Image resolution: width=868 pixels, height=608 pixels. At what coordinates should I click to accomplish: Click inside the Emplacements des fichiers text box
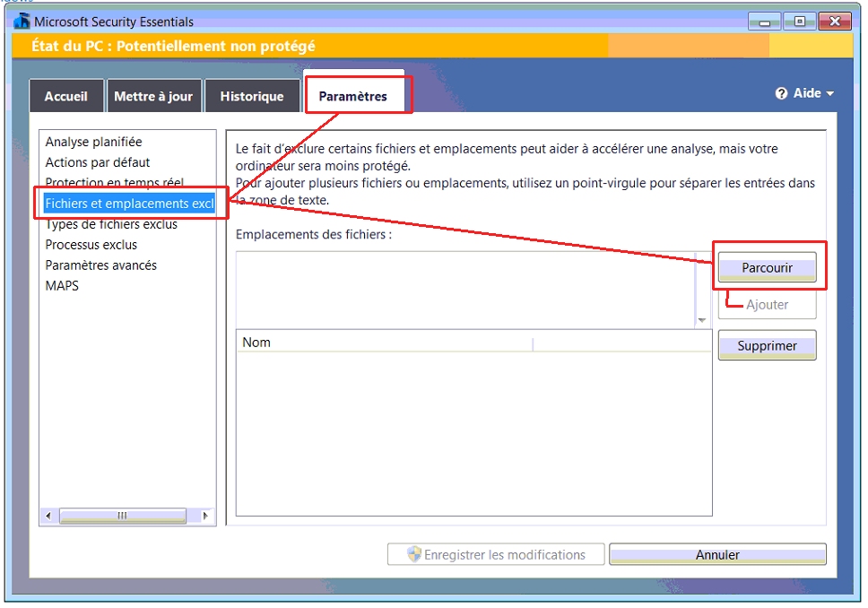click(x=465, y=291)
